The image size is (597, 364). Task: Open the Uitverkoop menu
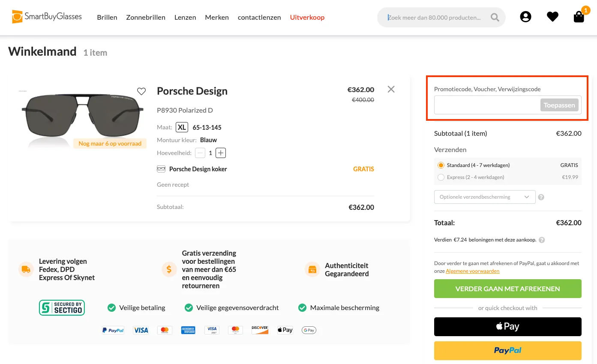click(307, 17)
